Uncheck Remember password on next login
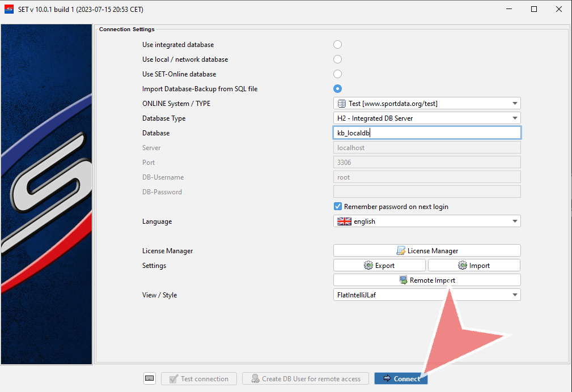The height and width of the screenshot is (392, 572). 338,207
